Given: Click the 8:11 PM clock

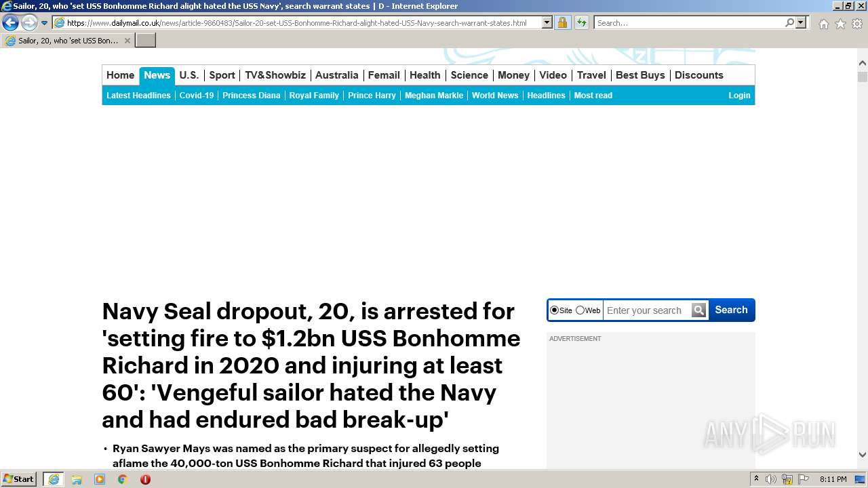Looking at the screenshot, I should [833, 479].
